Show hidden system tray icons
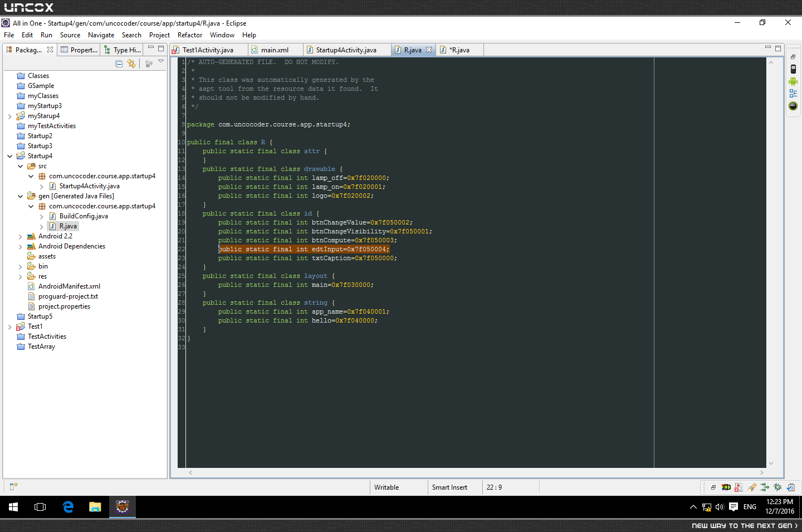 693,507
